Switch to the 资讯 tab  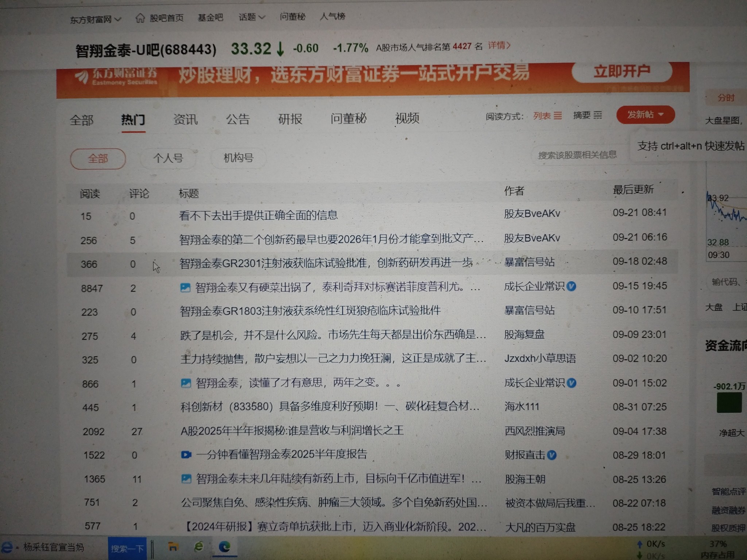pos(185,119)
